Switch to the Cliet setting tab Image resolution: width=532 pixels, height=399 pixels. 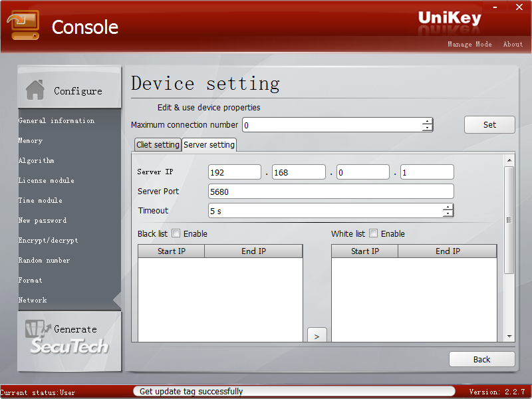158,144
